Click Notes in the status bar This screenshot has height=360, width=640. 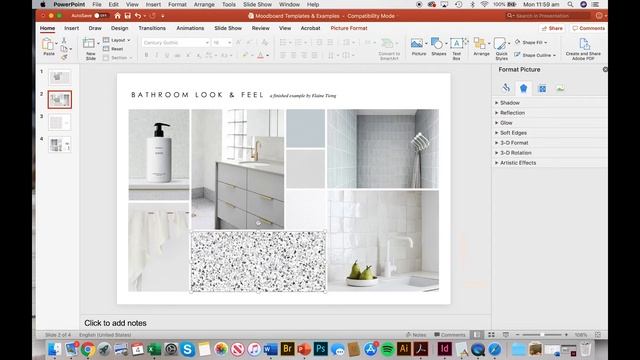(416, 335)
